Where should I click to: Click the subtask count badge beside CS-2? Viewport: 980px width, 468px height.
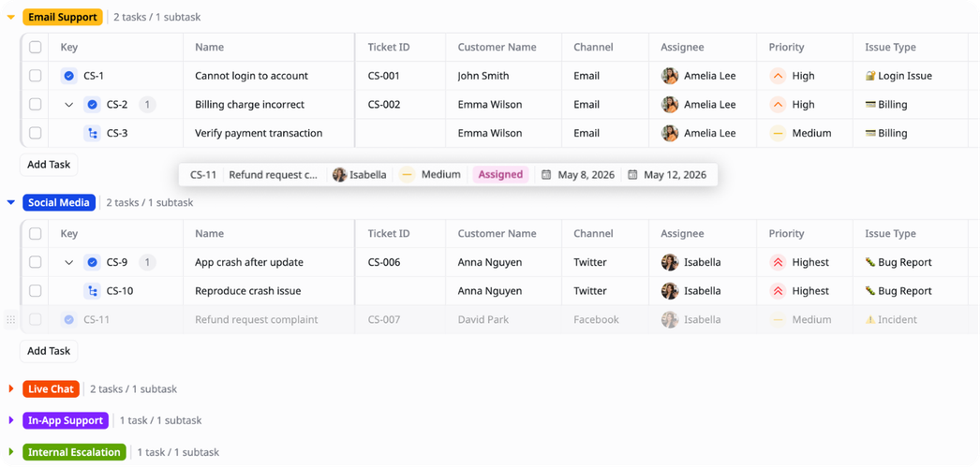click(147, 105)
